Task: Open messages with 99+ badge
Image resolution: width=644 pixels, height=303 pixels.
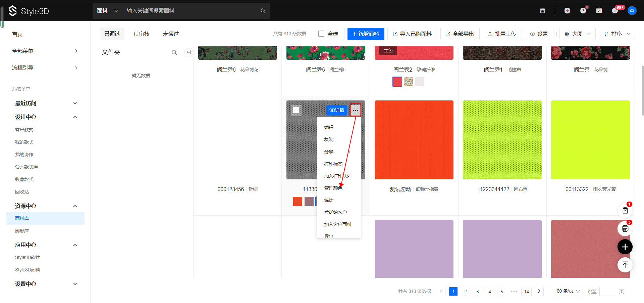Action: (x=615, y=11)
